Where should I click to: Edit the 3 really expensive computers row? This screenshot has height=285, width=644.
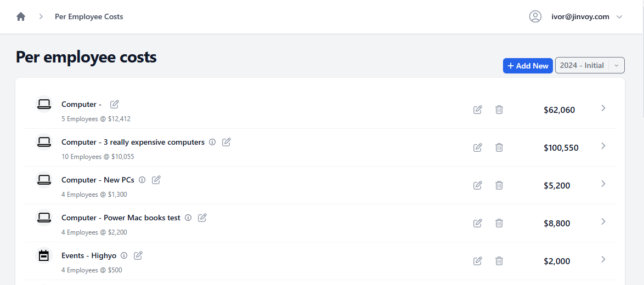click(477, 147)
